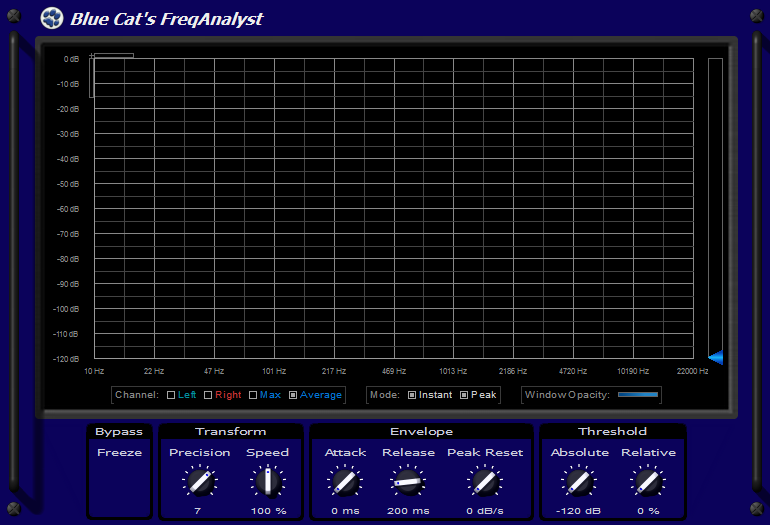Click the Freeze button
Viewport: 770px width, 525px height.
click(119, 452)
